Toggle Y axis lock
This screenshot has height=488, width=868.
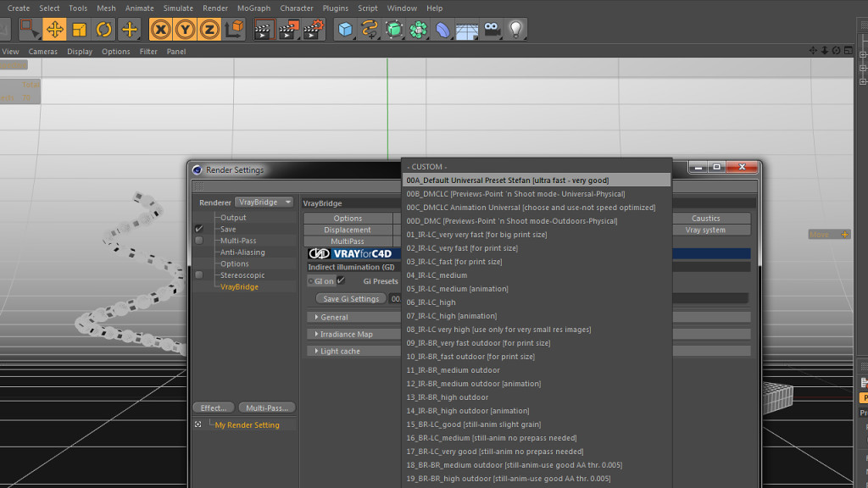(185, 30)
